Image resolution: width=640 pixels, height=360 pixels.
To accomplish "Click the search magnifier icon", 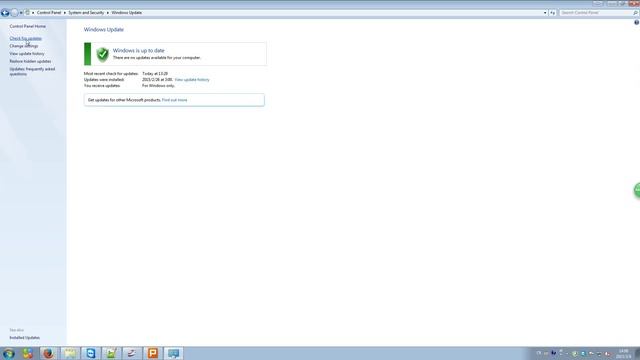I will point(635,13).
